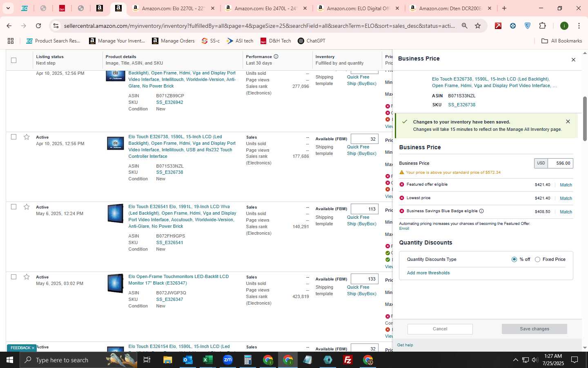Reload the Seller Central page
The width and height of the screenshot is (588, 368).
38,26
